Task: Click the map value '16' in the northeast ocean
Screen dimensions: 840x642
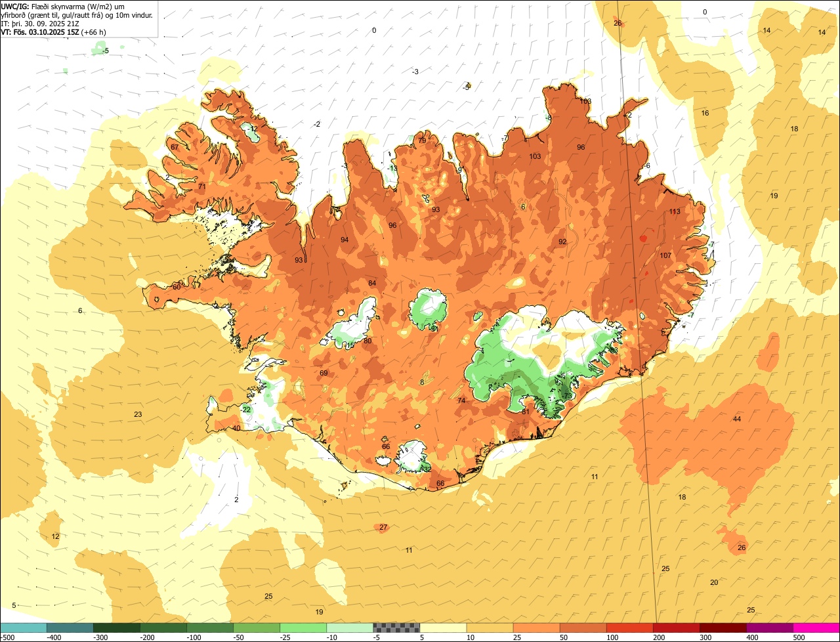Action: tap(705, 113)
